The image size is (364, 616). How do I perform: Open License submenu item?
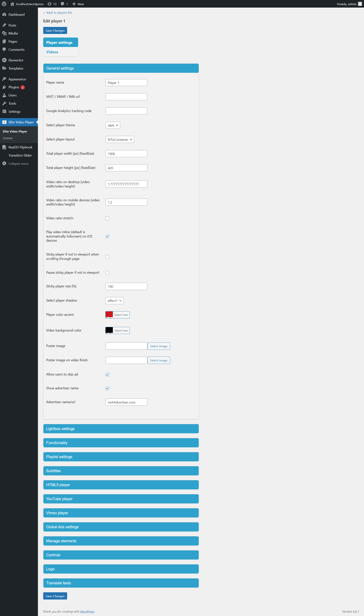coord(8,138)
